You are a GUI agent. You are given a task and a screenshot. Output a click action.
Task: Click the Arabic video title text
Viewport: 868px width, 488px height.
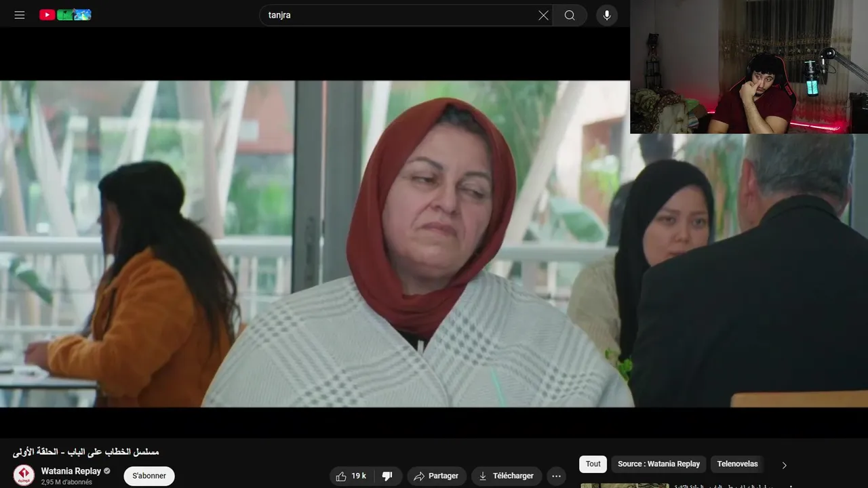[x=85, y=451]
